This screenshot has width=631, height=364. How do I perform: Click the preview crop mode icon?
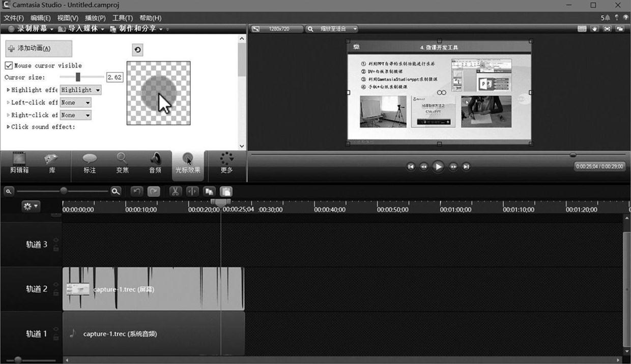[x=582, y=29]
